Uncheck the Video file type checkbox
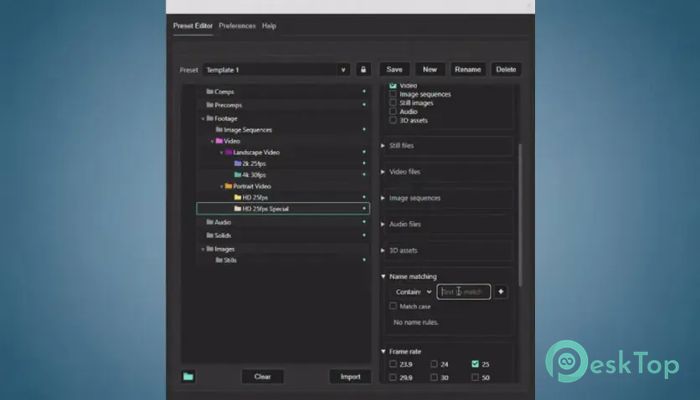This screenshot has height=400, width=700. click(x=393, y=85)
